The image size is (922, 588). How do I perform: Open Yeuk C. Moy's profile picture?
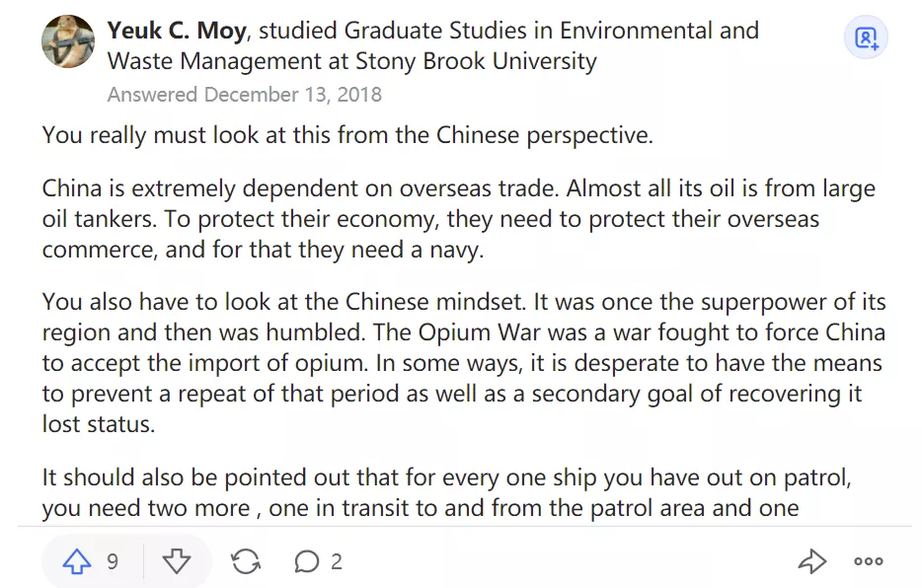pyautogui.click(x=68, y=41)
